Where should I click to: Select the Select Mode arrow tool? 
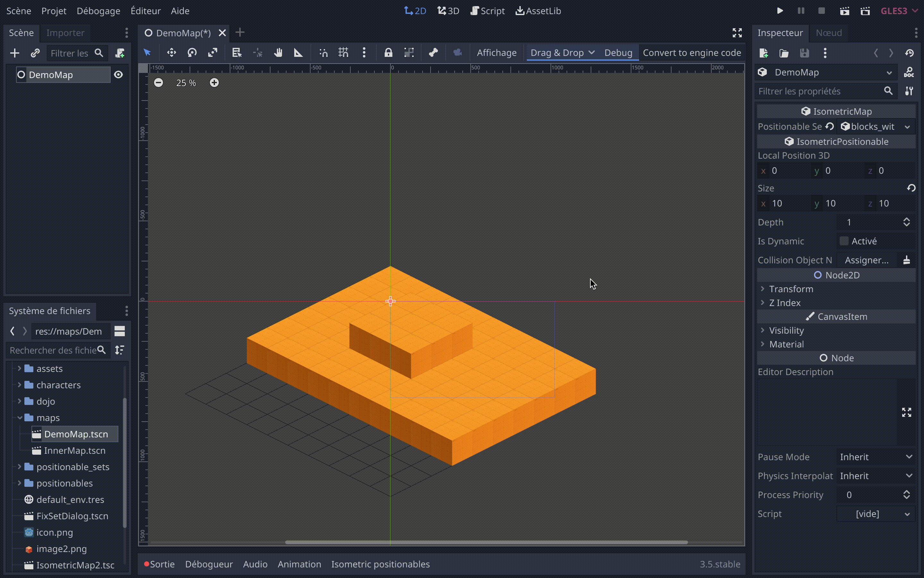point(147,53)
